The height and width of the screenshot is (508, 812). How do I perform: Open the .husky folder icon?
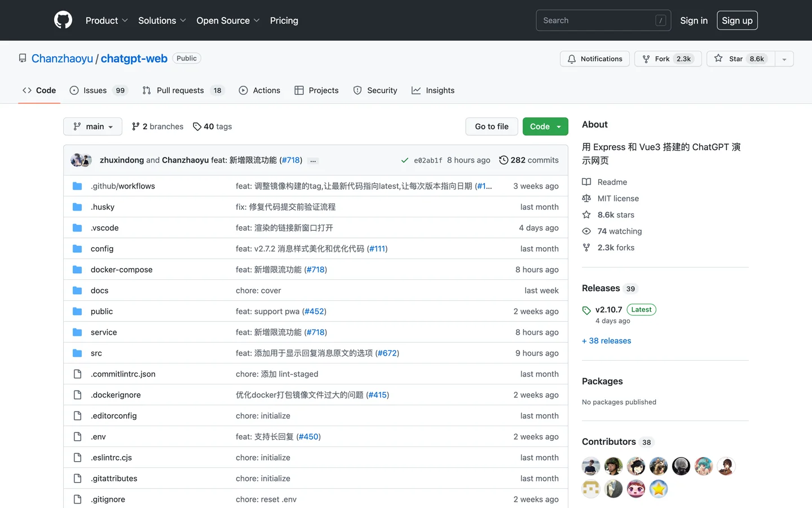77,207
